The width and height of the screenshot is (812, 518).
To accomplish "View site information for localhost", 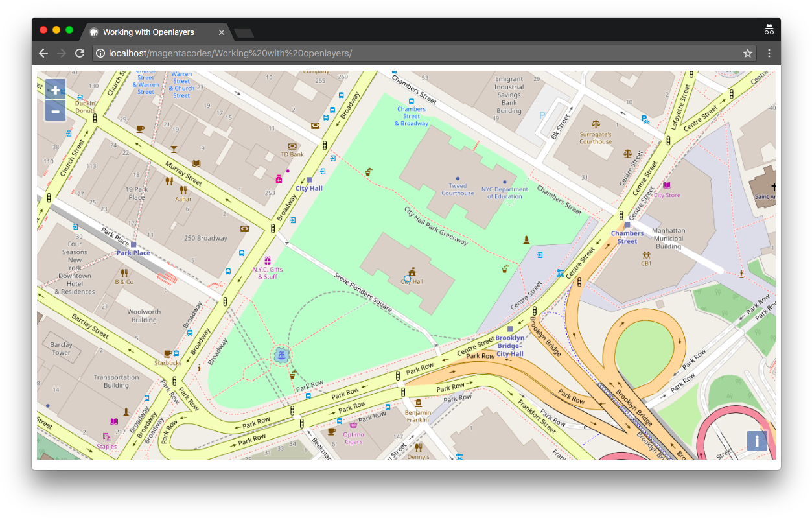I will [x=100, y=53].
